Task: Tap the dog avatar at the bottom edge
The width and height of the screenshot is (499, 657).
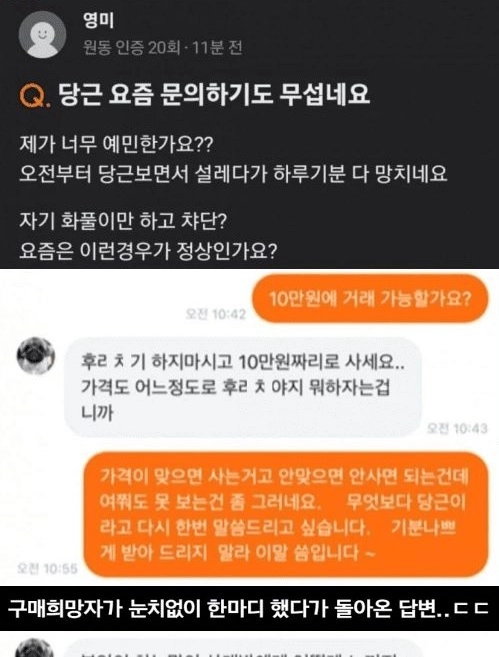Action: click(x=35, y=648)
